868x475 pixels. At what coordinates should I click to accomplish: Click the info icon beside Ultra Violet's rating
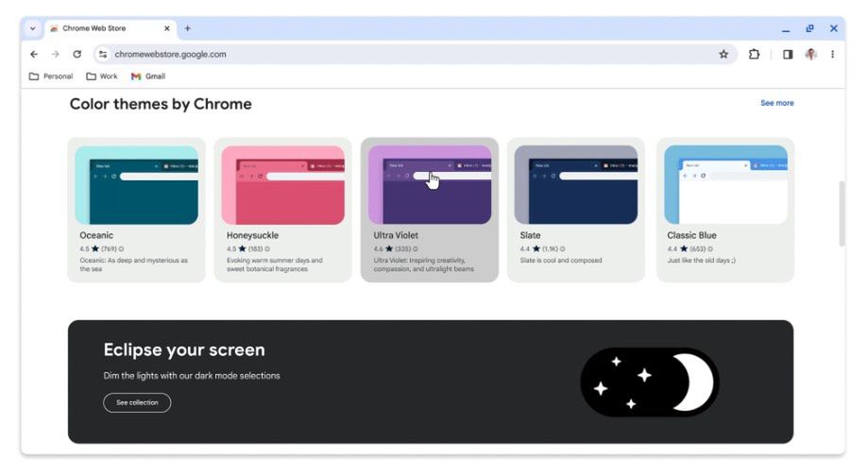pos(416,249)
